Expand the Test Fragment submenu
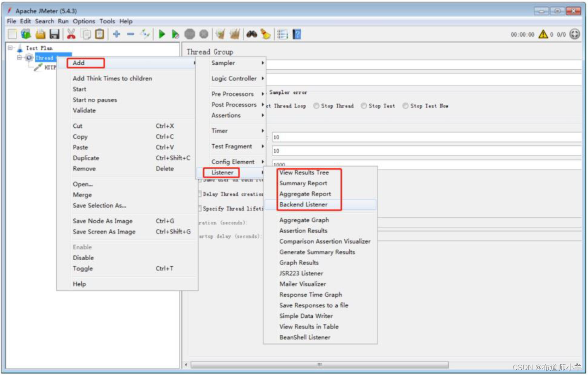This screenshot has height=375, width=588. 231,147
